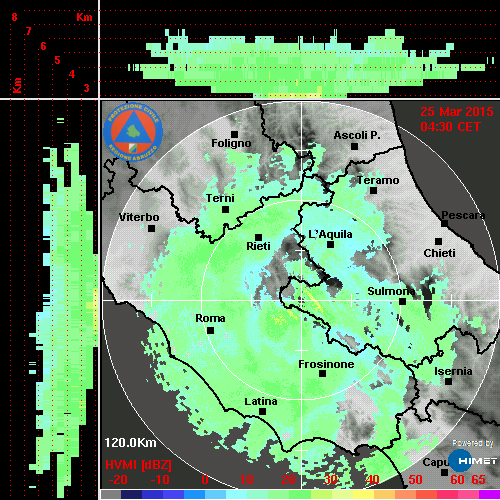The width and height of the screenshot is (500, 500).
Task: Click the Protezione Civile Regione Abruzzo logo
Action: pos(133,132)
